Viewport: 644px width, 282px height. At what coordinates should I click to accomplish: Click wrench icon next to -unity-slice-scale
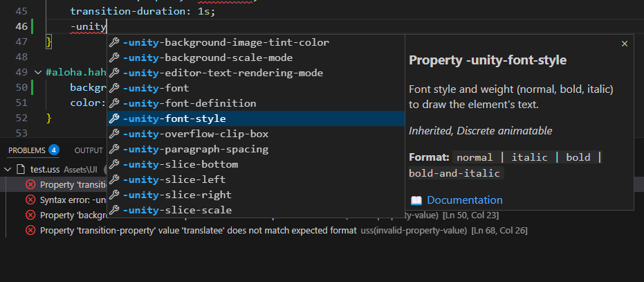[115, 210]
